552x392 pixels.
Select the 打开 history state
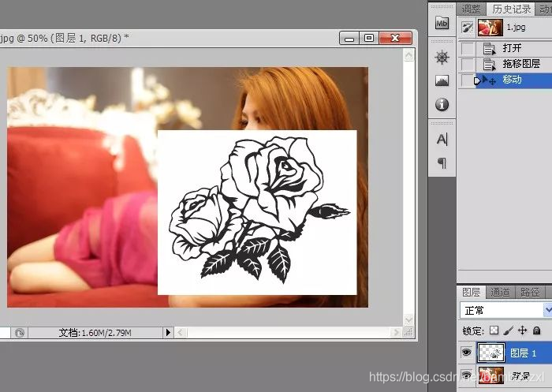tap(513, 48)
